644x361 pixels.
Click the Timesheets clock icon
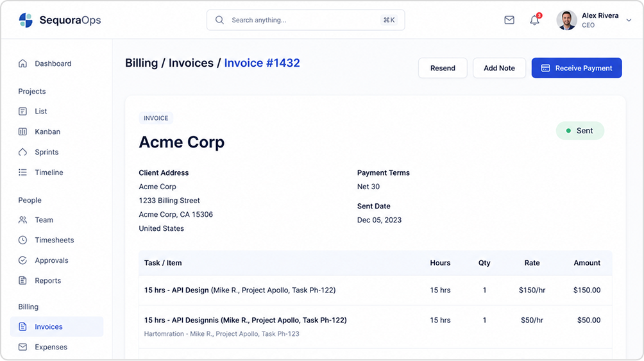point(22,240)
